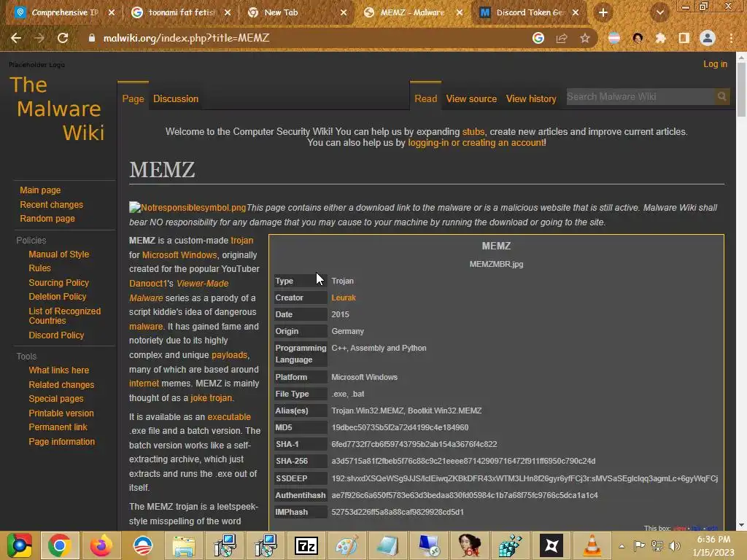This screenshot has height=560, width=747.
Task: Open VLC media player from the taskbar
Action: pos(592,545)
